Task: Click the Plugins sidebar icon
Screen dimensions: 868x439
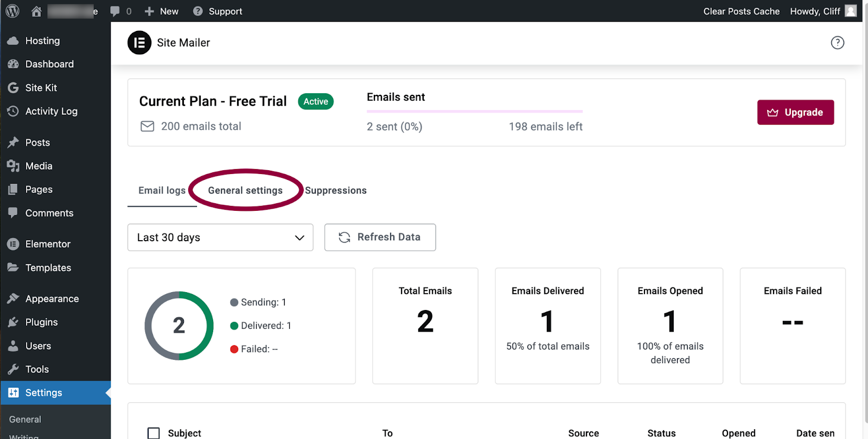Action: coord(13,322)
